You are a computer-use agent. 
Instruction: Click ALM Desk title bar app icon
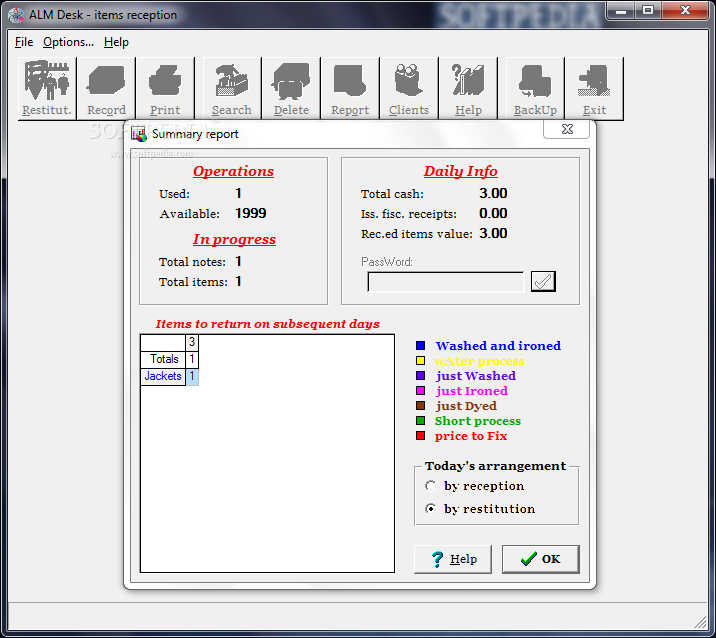(x=16, y=15)
